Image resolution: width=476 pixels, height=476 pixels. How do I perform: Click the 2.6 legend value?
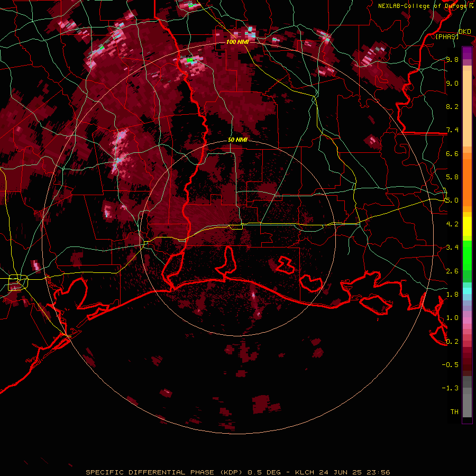click(452, 271)
